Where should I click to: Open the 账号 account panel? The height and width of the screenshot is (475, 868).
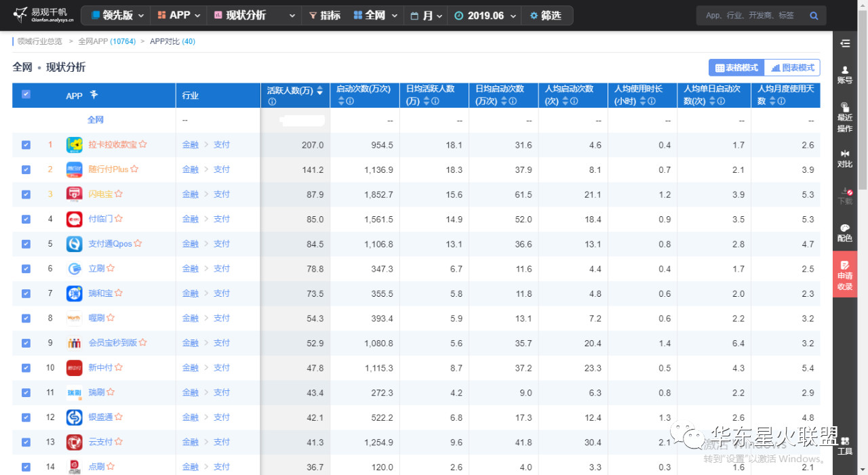pos(845,75)
